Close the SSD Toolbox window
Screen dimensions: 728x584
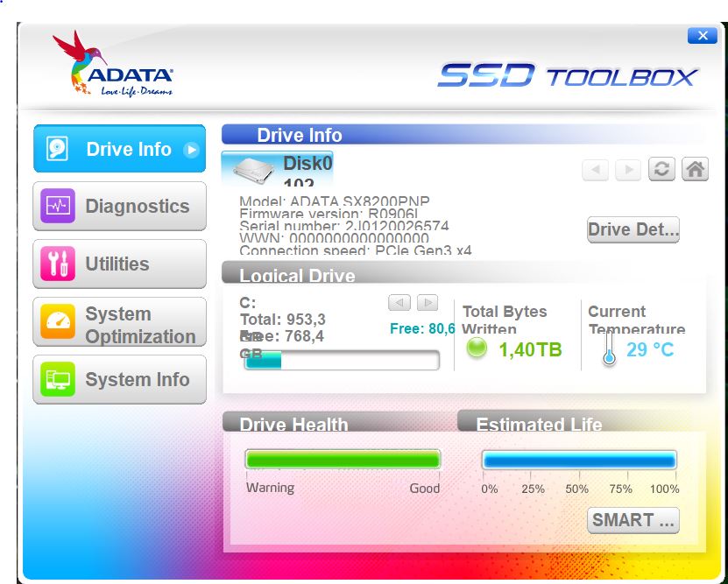tap(703, 36)
